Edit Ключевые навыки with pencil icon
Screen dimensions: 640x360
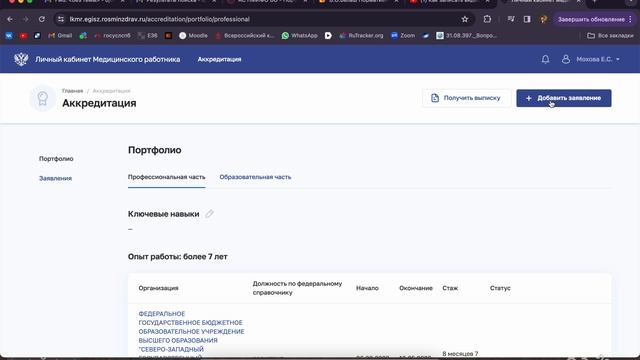click(209, 214)
